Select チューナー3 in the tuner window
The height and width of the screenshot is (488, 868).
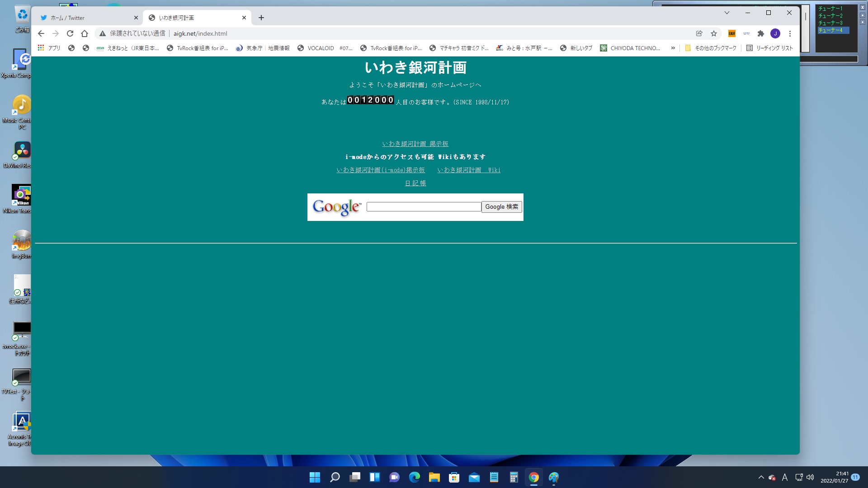(x=830, y=23)
